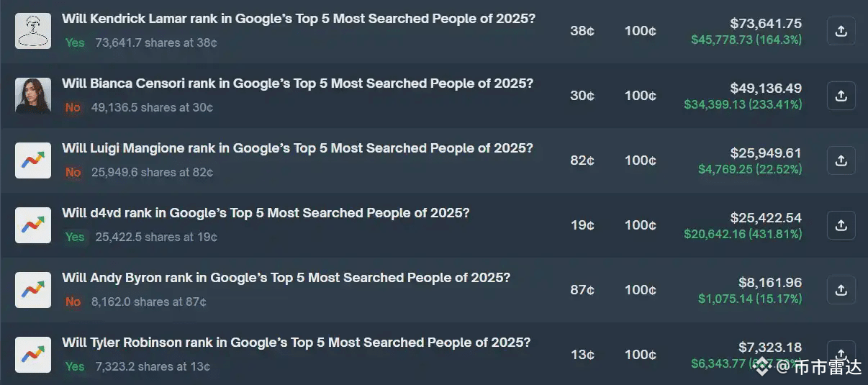
Task: Open the Andy Byron market title
Action: click(x=286, y=278)
